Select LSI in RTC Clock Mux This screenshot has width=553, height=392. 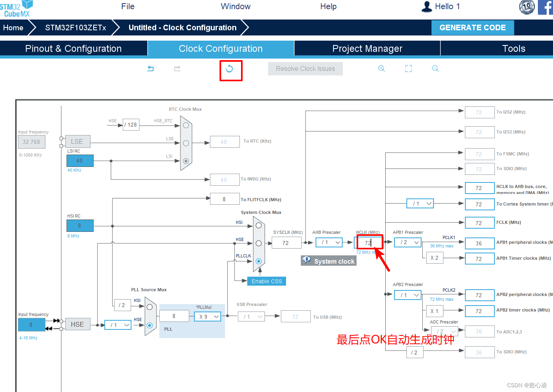point(186,161)
